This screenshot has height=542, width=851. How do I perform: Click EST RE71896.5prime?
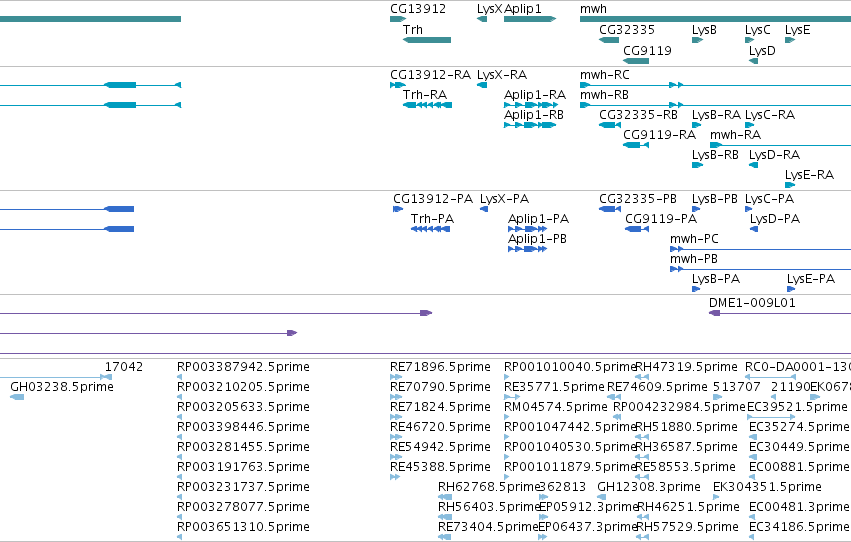[440, 367]
